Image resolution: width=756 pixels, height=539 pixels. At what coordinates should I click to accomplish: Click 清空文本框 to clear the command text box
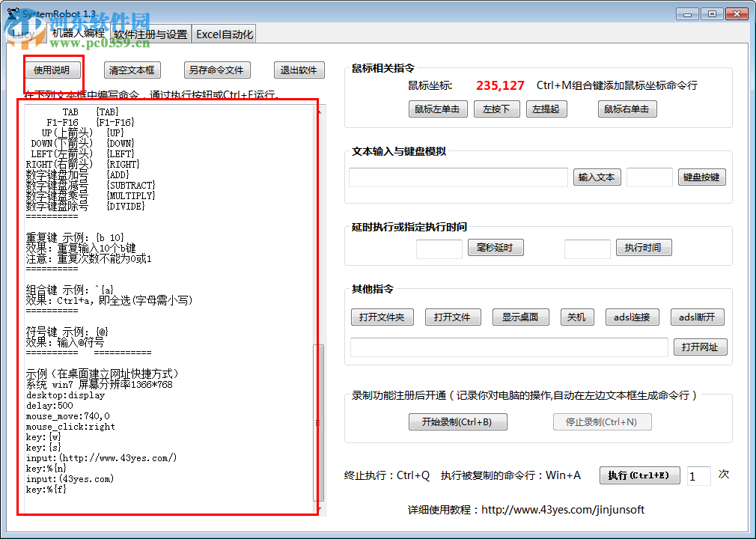[132, 69]
